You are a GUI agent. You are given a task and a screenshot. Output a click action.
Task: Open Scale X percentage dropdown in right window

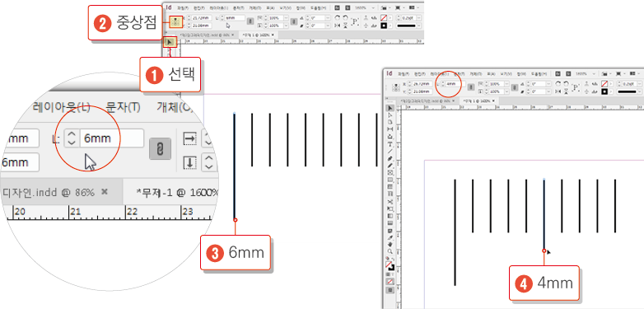tap(506, 83)
